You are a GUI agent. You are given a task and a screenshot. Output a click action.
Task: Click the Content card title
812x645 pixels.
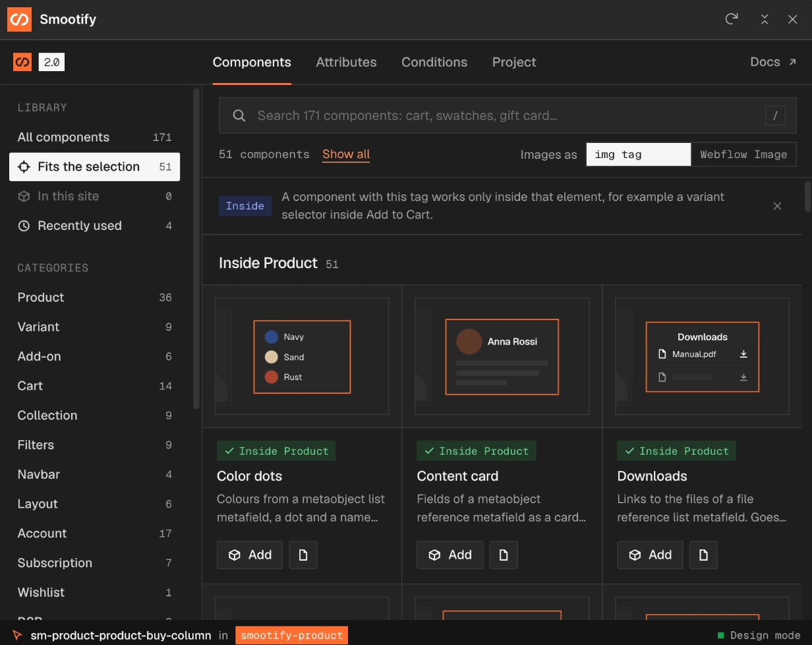(x=457, y=476)
